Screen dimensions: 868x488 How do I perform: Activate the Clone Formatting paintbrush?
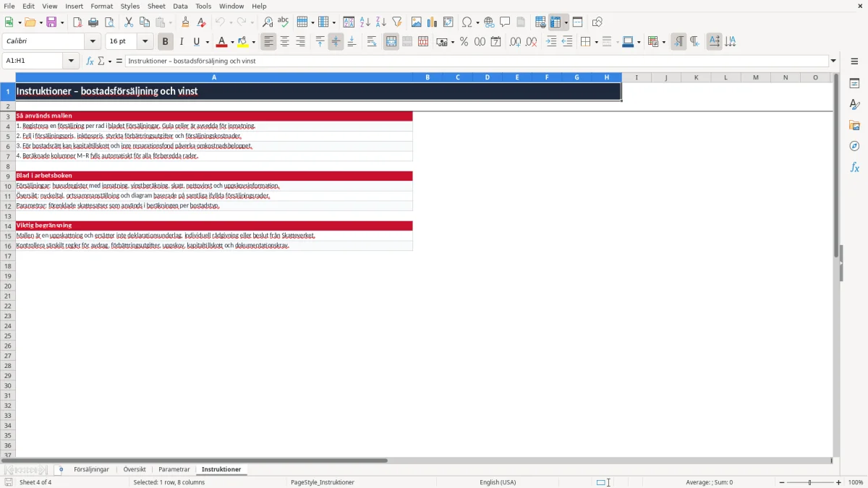click(186, 22)
